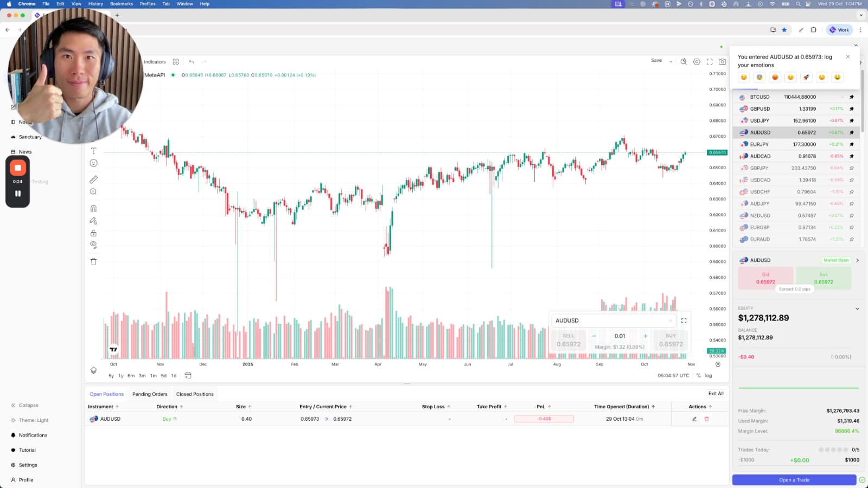Toggle log scale on the chart
The image size is (868, 488).
click(x=708, y=376)
